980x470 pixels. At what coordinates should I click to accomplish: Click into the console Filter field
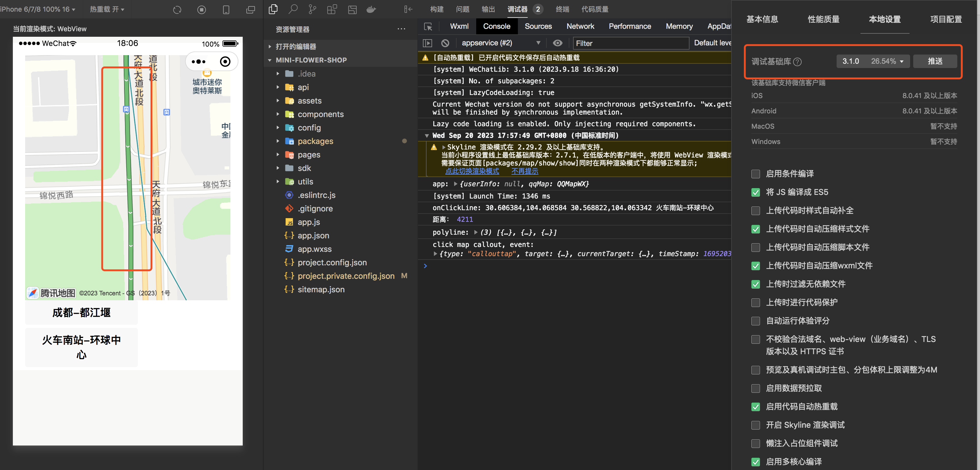(x=630, y=43)
